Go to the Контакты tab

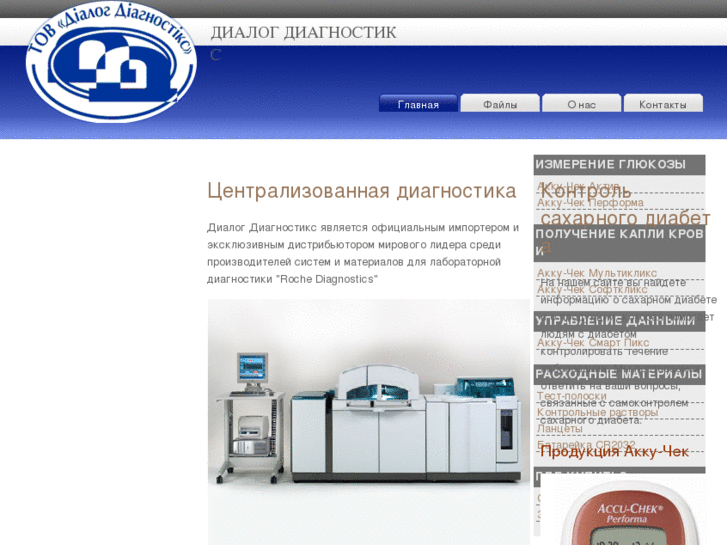663,104
